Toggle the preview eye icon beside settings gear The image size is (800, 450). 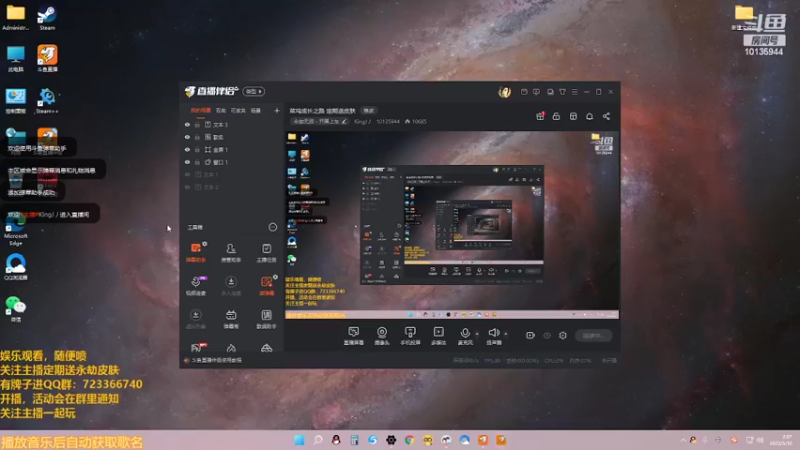547,335
